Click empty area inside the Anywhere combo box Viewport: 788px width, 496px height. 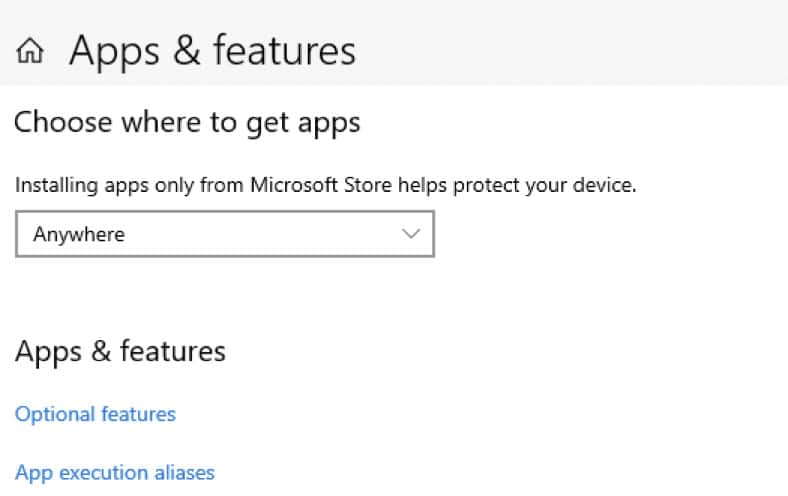tap(261, 234)
